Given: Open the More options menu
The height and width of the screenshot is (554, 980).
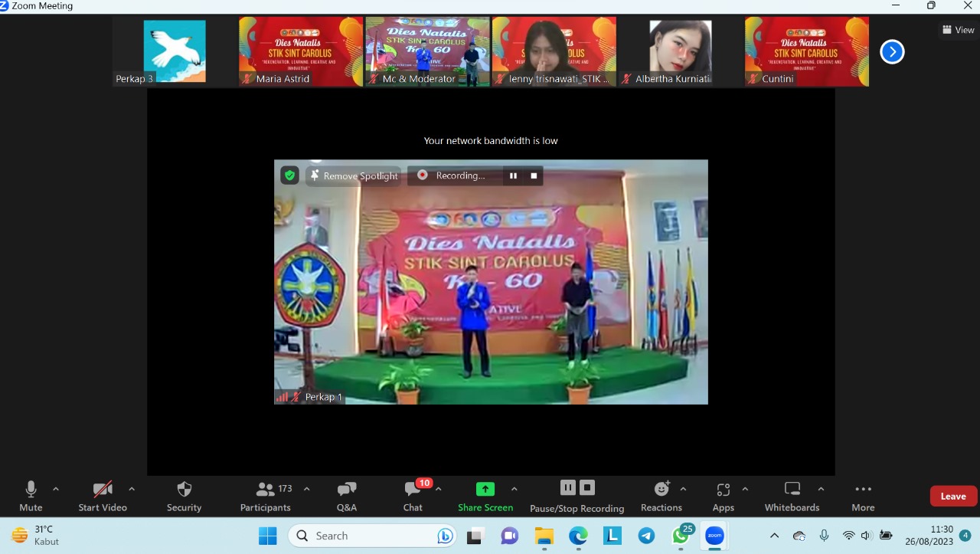Looking at the screenshot, I should click(x=863, y=490).
